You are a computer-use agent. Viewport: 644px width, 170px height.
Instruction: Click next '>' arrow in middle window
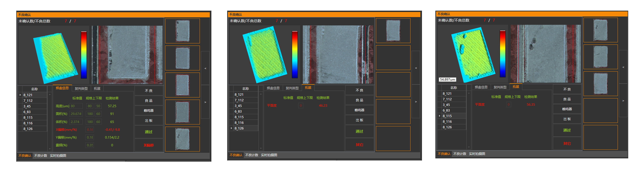416,102
